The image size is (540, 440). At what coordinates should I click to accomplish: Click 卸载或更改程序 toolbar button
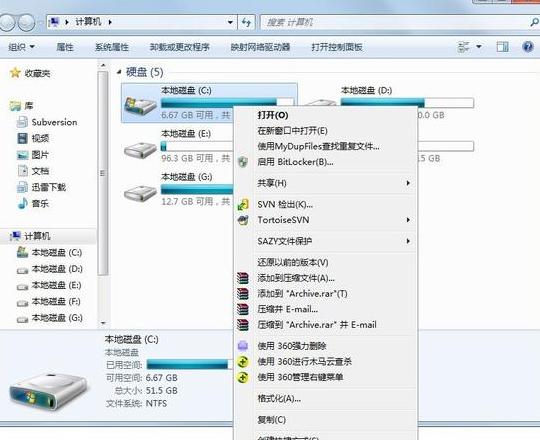180,47
